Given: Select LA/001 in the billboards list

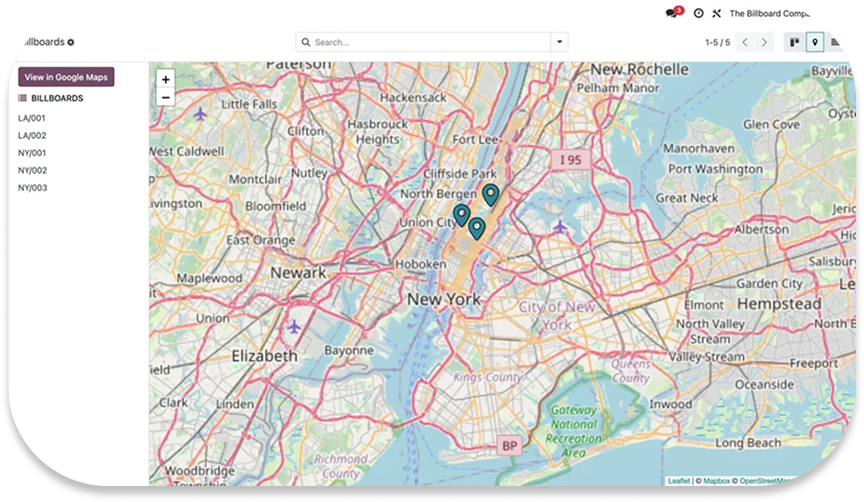Looking at the screenshot, I should pos(32,118).
